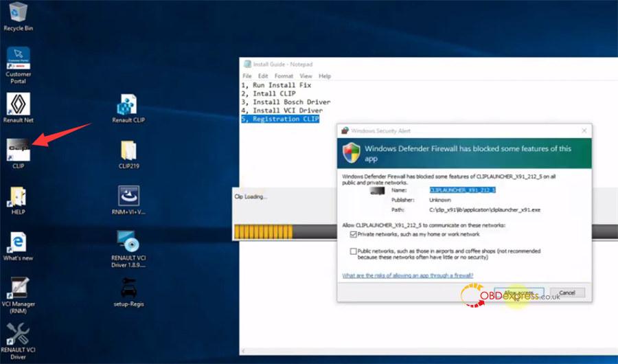
Task: Click the Notepad icon in the title bar
Action: [247, 64]
